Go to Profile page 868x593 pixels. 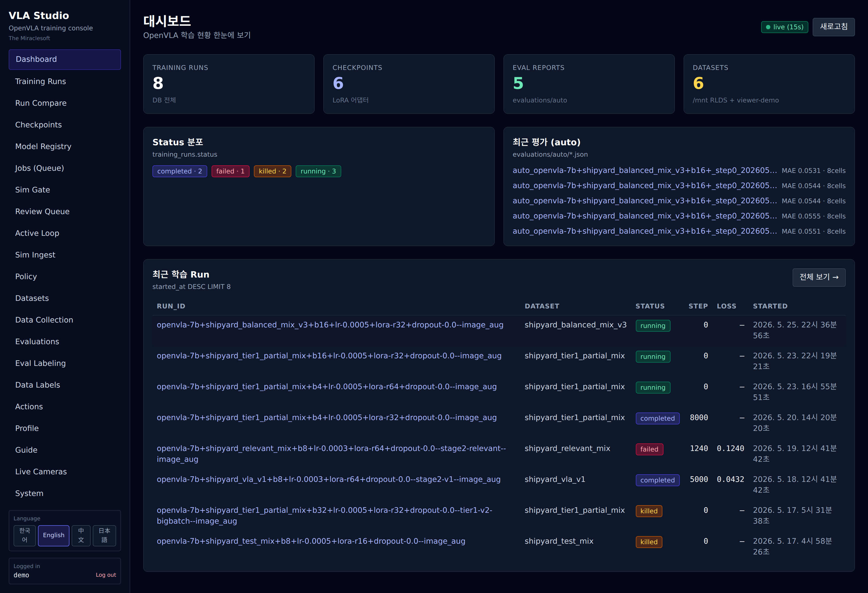[65, 428]
